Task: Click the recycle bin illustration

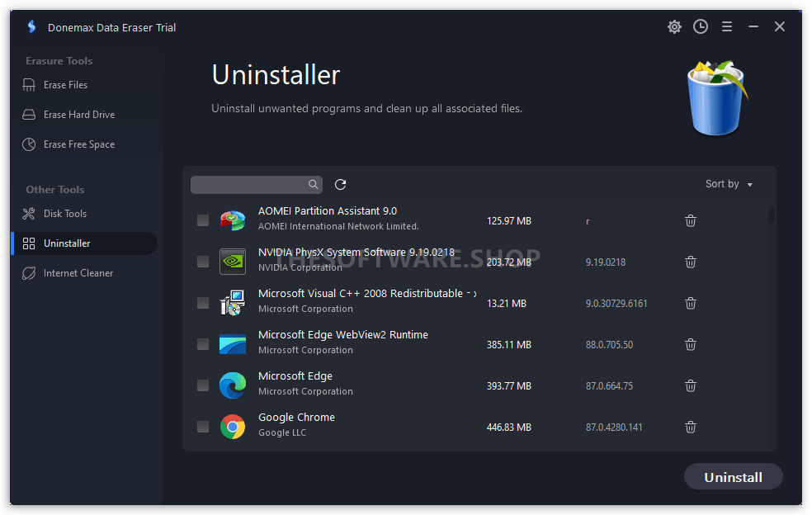Action: (717, 98)
